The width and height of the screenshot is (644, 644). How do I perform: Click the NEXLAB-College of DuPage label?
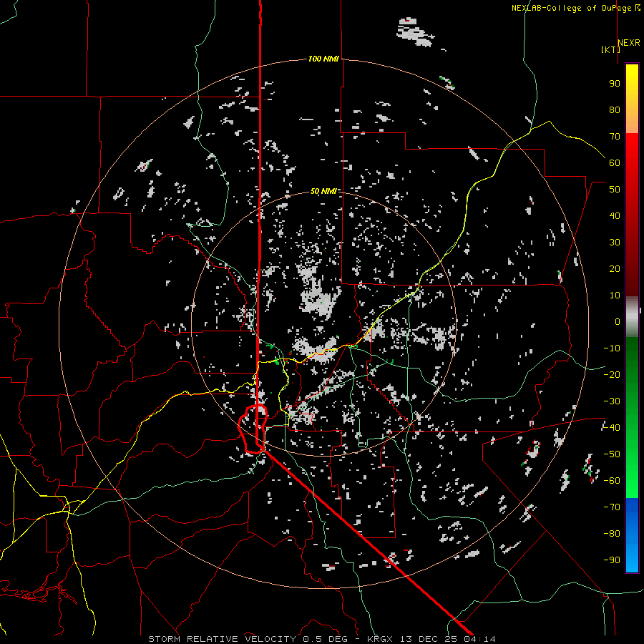pos(572,8)
